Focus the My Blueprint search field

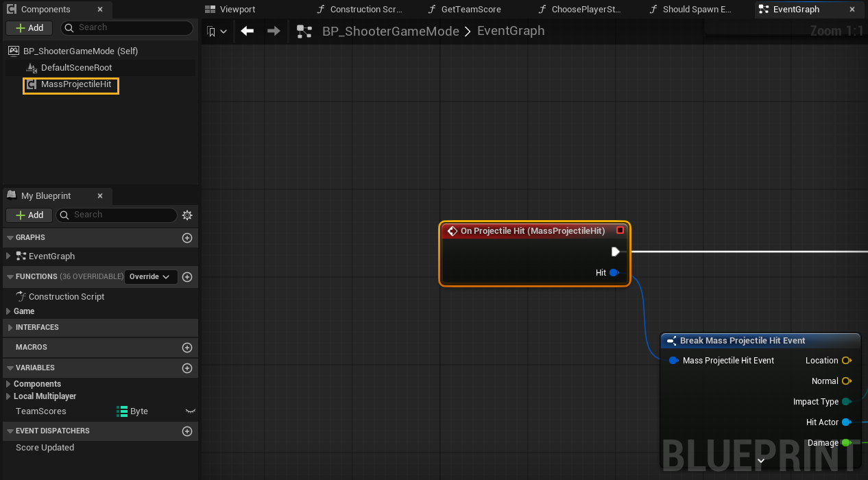(x=117, y=215)
